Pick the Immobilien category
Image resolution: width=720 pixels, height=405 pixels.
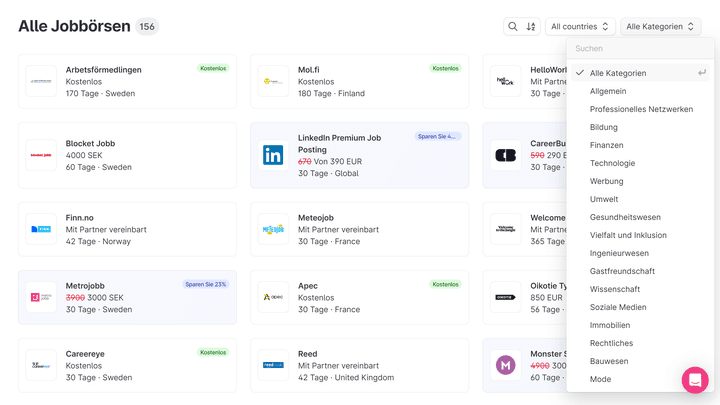tap(640, 325)
